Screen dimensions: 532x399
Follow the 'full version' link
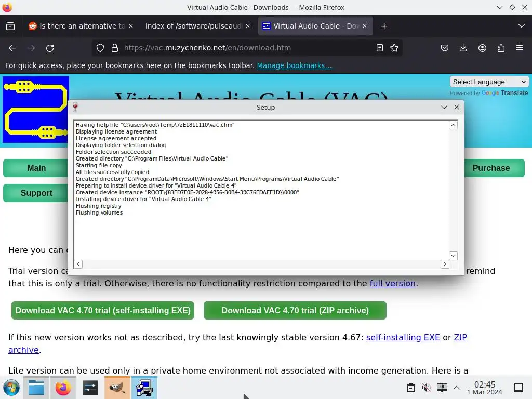tap(393, 283)
